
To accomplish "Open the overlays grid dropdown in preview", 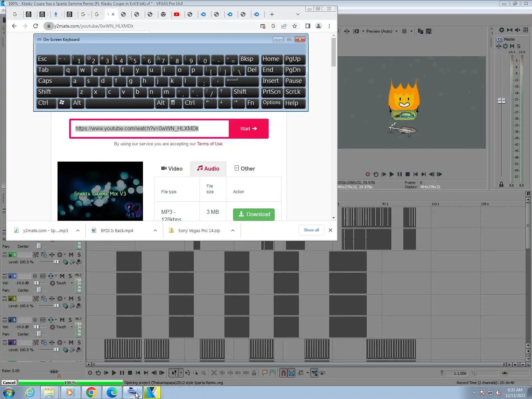I will click(x=411, y=31).
